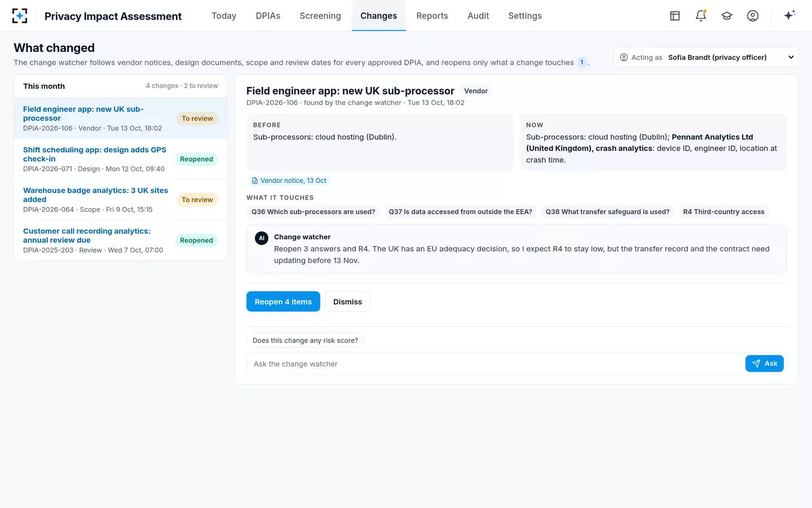Open the Acting as role dropdown

point(706,57)
